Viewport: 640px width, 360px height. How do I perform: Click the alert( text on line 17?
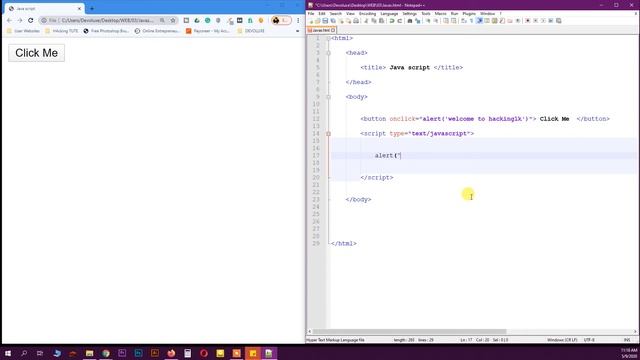387,156
